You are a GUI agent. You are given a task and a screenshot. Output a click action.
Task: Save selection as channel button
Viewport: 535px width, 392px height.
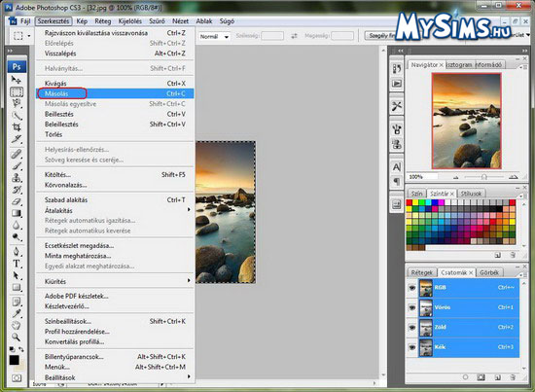click(481, 377)
